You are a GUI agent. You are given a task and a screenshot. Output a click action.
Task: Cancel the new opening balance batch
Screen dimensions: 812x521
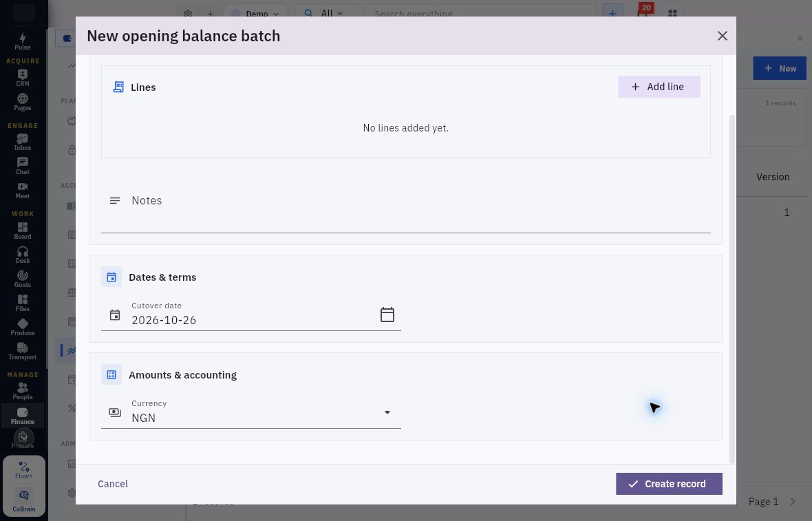pyautogui.click(x=113, y=484)
